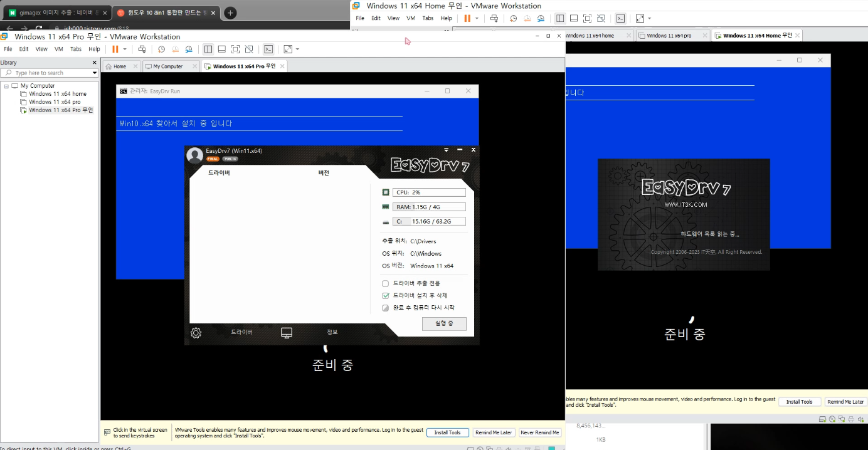Click the Never Remind Me button
Viewport: 868px width, 450px height.
click(x=540, y=432)
